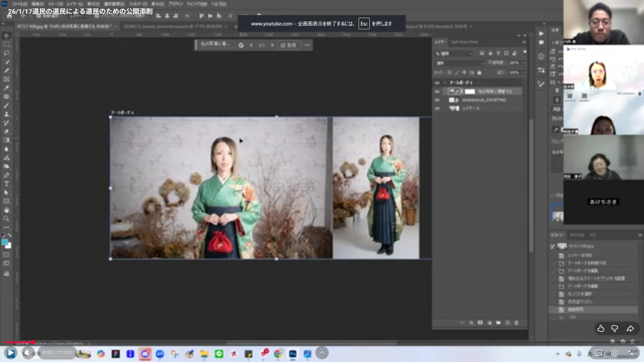
Task: Toggle visibility of レイヤー 0
Action: [x=437, y=108]
